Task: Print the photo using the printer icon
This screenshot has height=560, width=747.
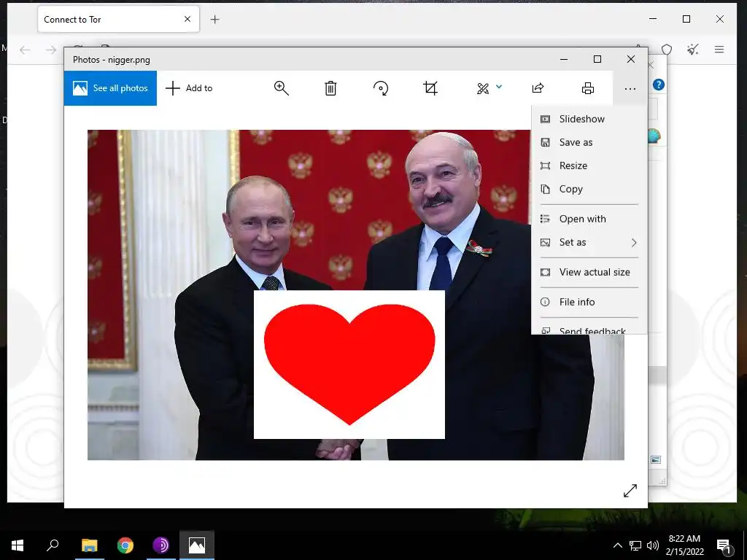Action: pyautogui.click(x=588, y=88)
